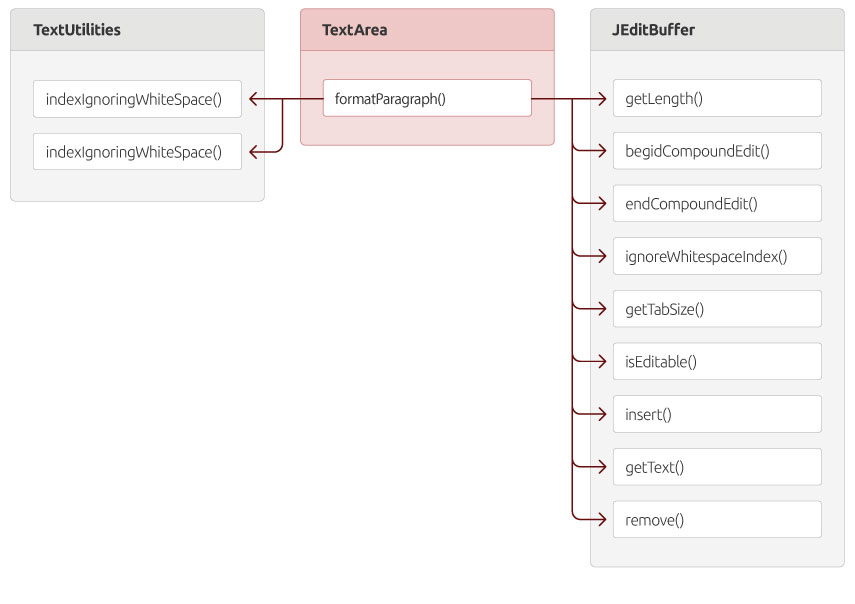
Task: Pick the getTabSize() method box
Action: (x=717, y=309)
